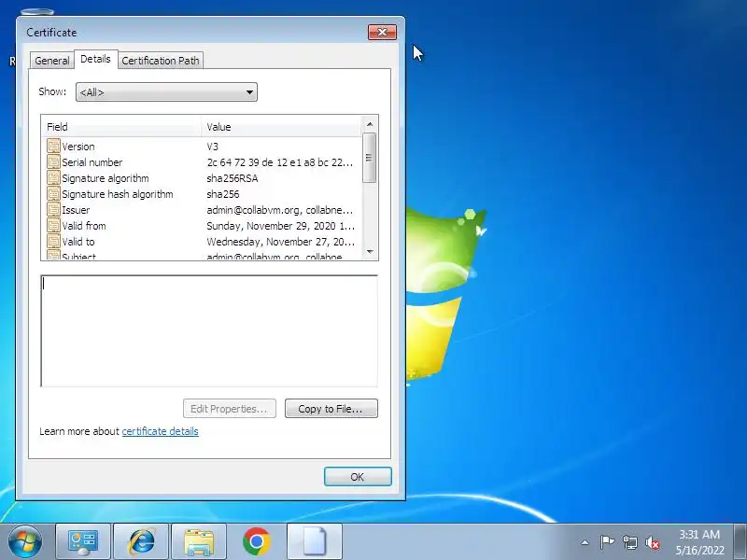Open the Show filter dropdown
This screenshot has width=747, height=560.
pos(166,91)
